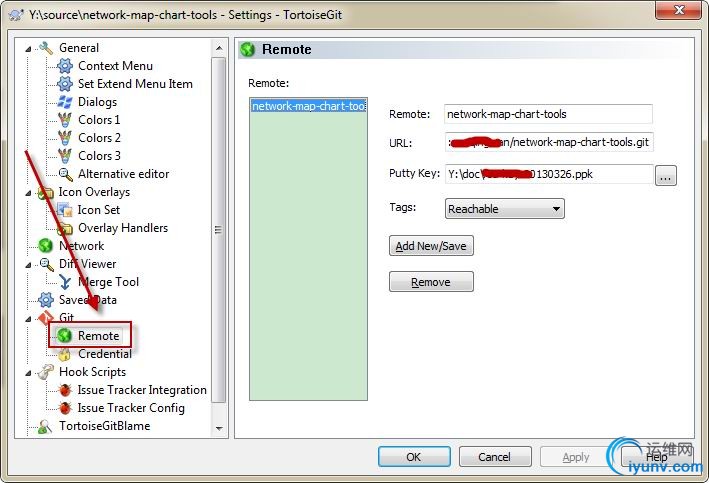Click the Remove button

(431, 282)
